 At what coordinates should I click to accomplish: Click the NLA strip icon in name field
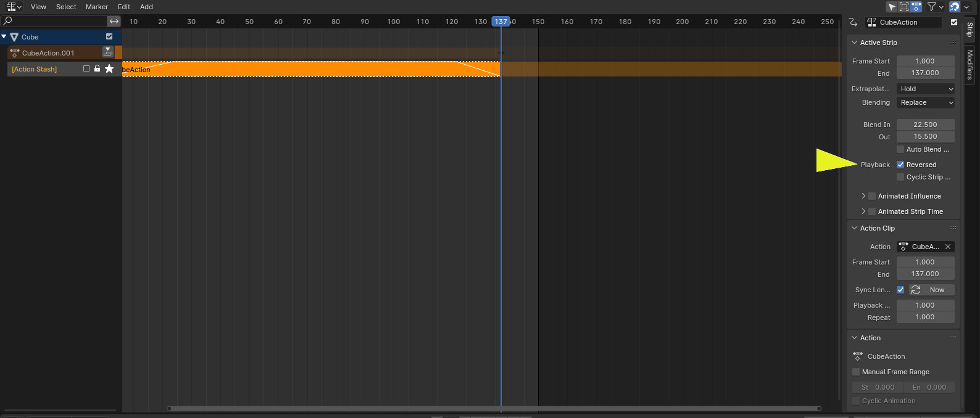871,22
